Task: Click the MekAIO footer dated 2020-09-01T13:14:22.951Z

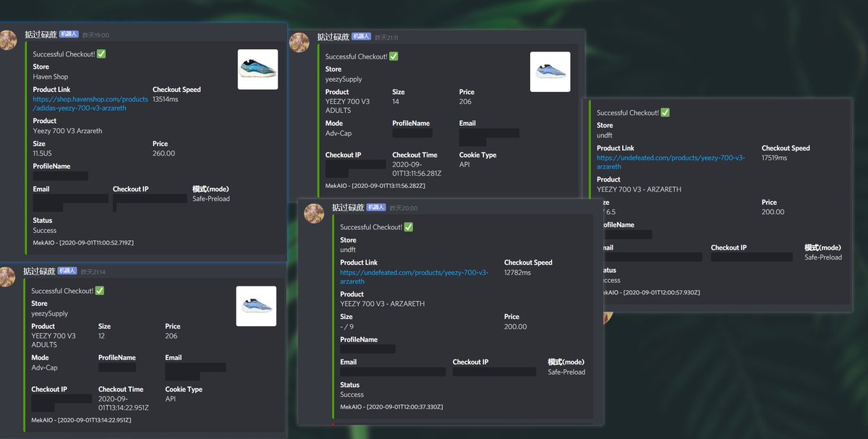Action: point(81,419)
